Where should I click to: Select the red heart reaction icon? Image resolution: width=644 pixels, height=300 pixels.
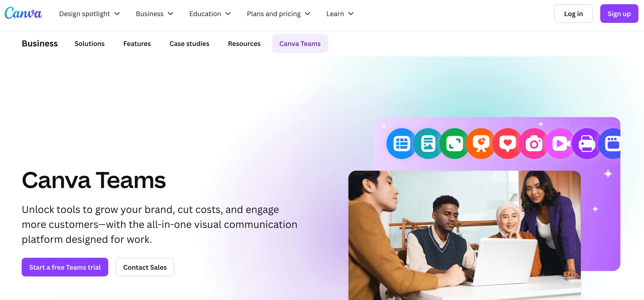pos(507,143)
